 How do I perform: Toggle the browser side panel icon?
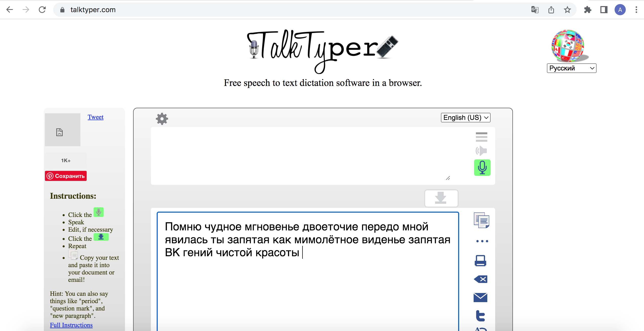(604, 10)
